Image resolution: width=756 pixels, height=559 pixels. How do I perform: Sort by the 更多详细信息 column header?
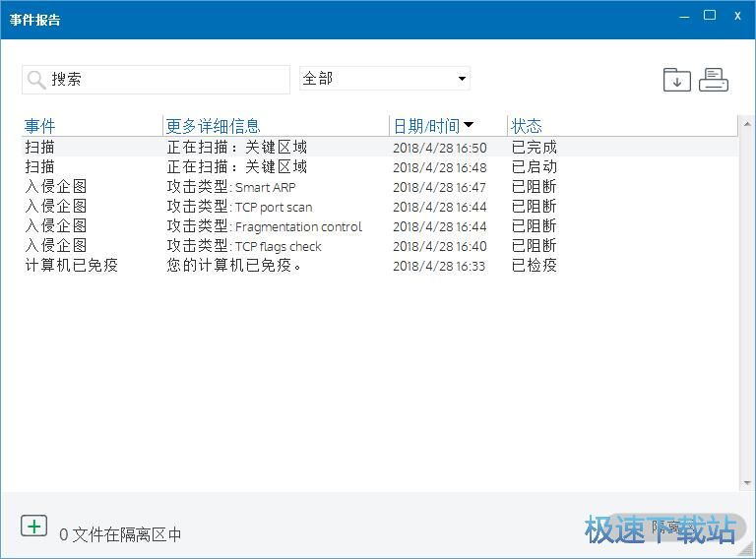(213, 126)
